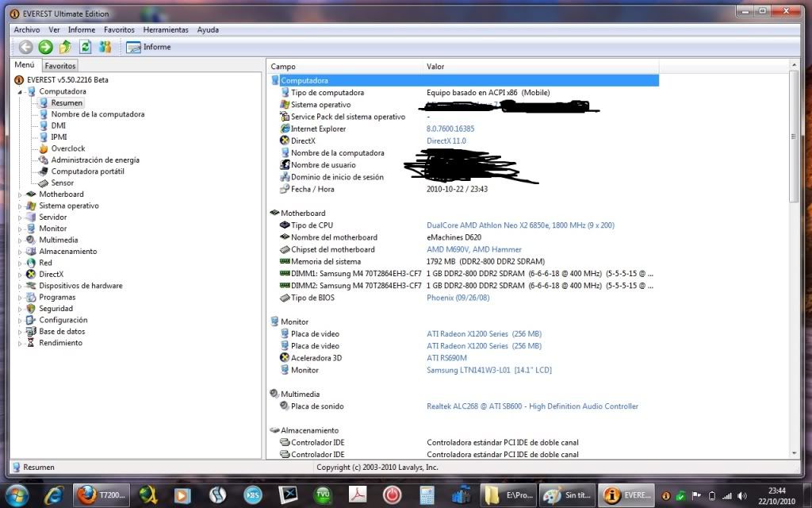Click the Overclock flame icon in tree
This screenshot has width=812, height=508.
click(x=44, y=148)
